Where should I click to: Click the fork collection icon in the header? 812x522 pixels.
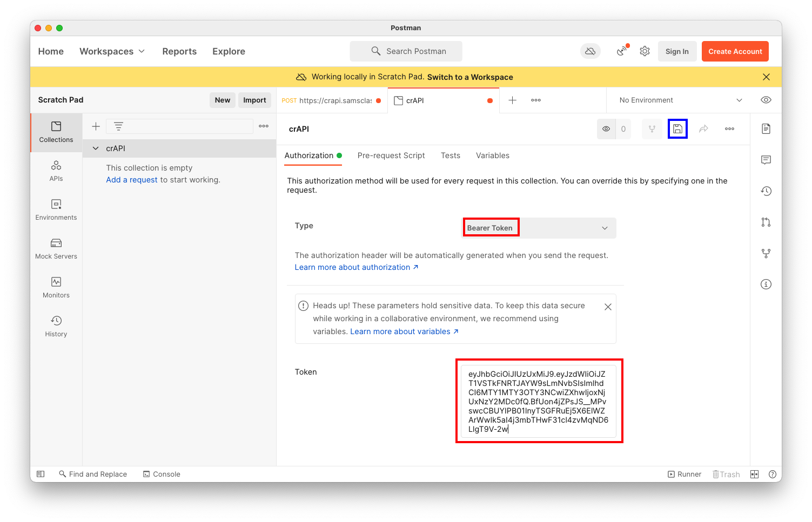coord(652,129)
